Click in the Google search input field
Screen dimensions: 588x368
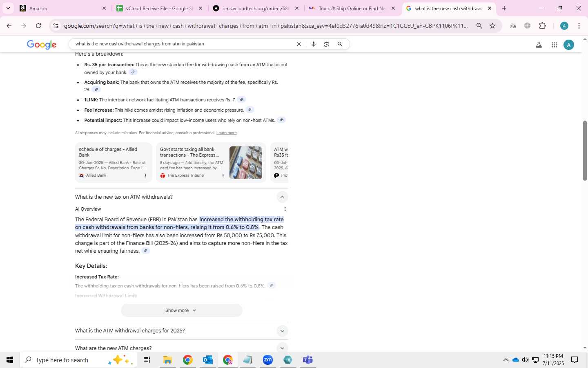[x=184, y=44]
